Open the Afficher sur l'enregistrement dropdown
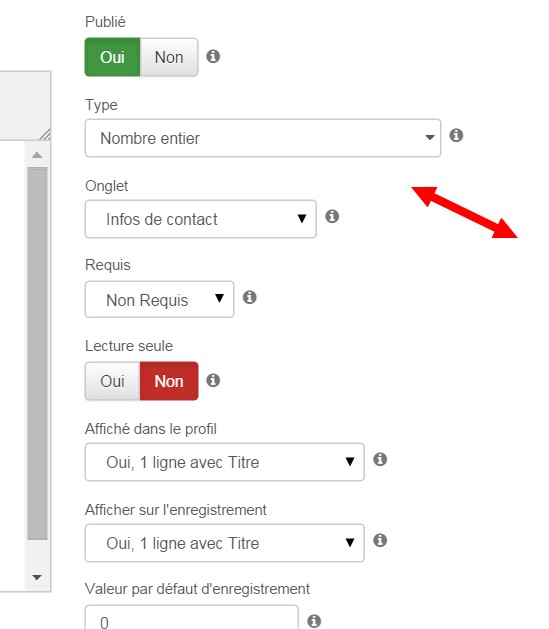549x629 pixels. 225,543
